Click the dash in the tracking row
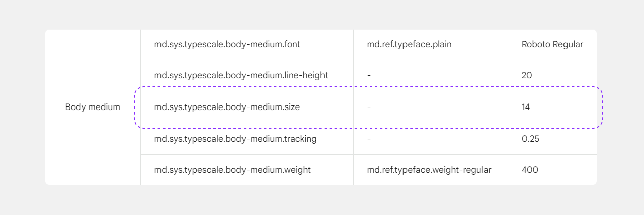The height and width of the screenshot is (215, 644). point(369,139)
